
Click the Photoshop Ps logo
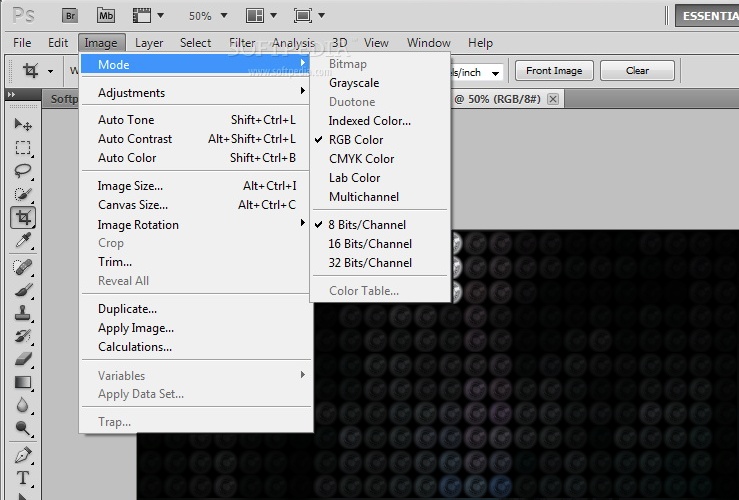coord(23,16)
